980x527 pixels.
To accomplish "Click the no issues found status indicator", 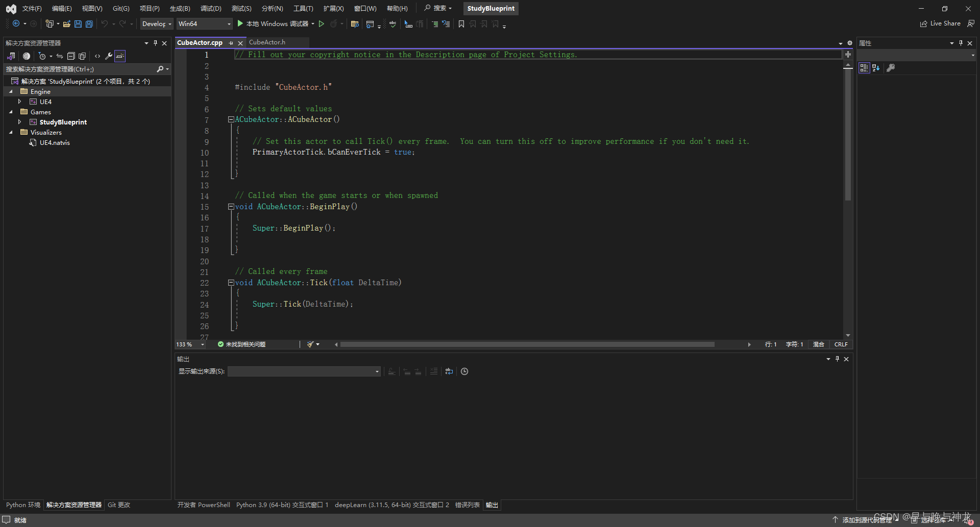I will click(241, 344).
